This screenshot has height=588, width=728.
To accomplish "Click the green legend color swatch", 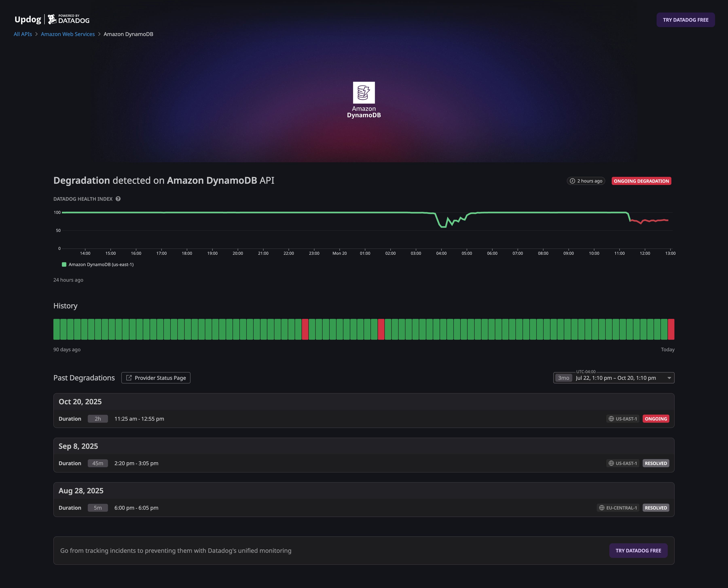I will pos(64,264).
